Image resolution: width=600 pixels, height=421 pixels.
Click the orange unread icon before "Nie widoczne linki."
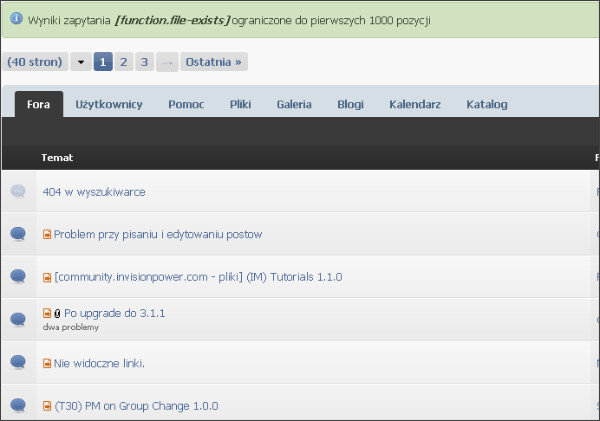pyautogui.click(x=47, y=363)
